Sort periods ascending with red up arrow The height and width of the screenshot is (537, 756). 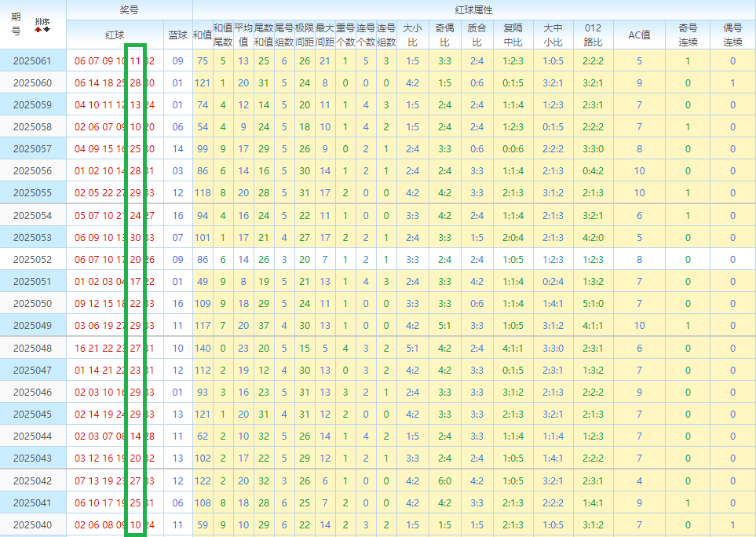coord(38,30)
